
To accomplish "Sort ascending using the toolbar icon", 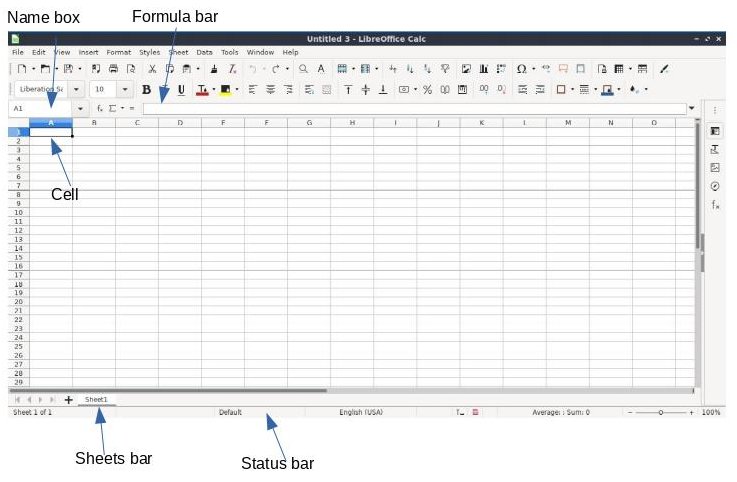I will [410, 69].
